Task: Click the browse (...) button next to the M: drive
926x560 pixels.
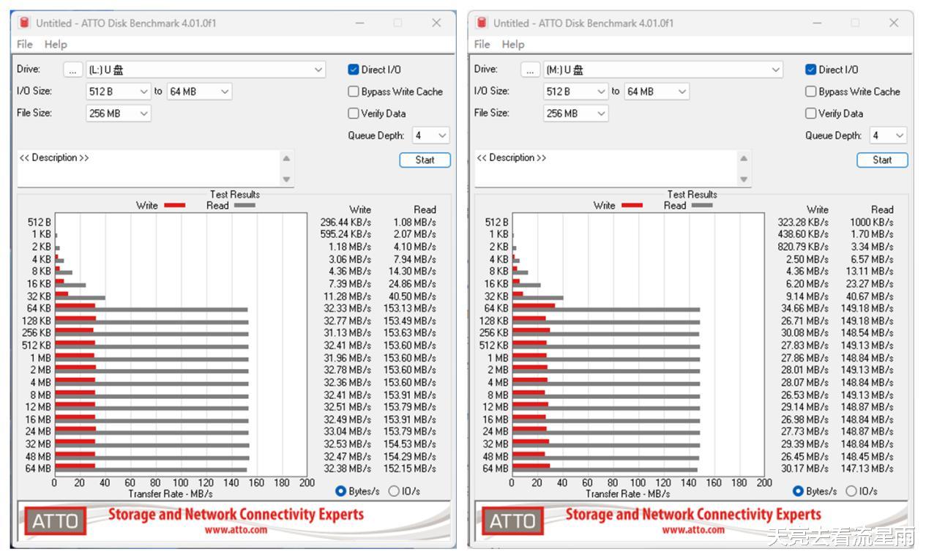Action: pos(530,70)
